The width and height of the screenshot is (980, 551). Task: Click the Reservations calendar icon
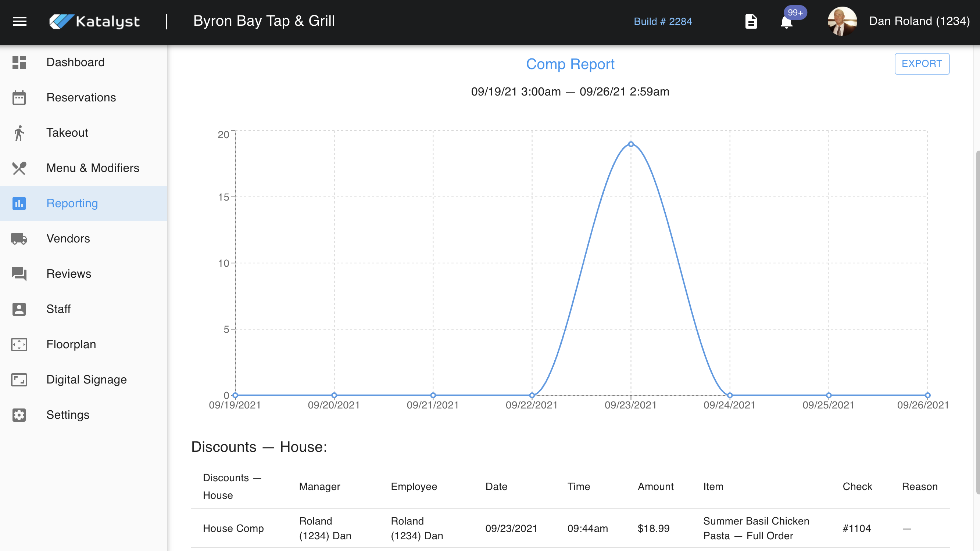(19, 98)
